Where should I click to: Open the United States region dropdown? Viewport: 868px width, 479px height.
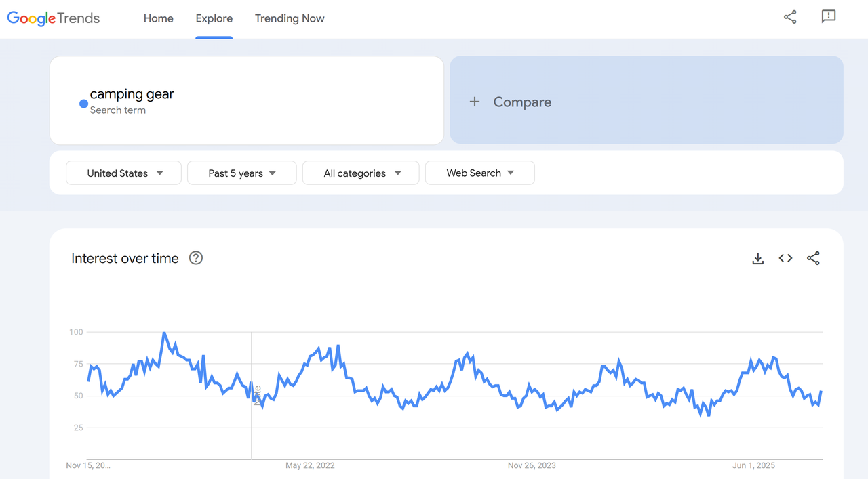123,173
